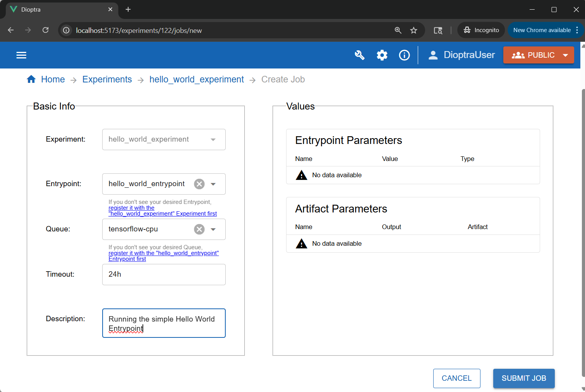585x392 pixels.
Task: Click the warning icon under Entrypoint Parameters
Action: [x=302, y=175]
